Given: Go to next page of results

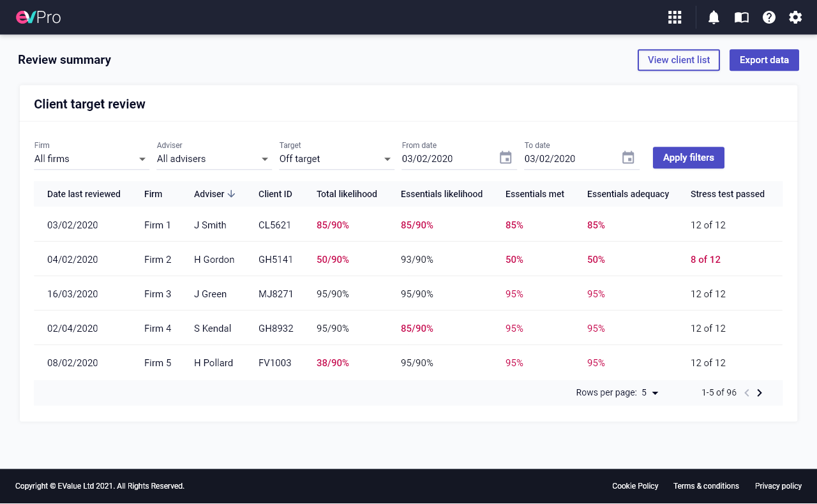Looking at the screenshot, I should click(x=760, y=393).
